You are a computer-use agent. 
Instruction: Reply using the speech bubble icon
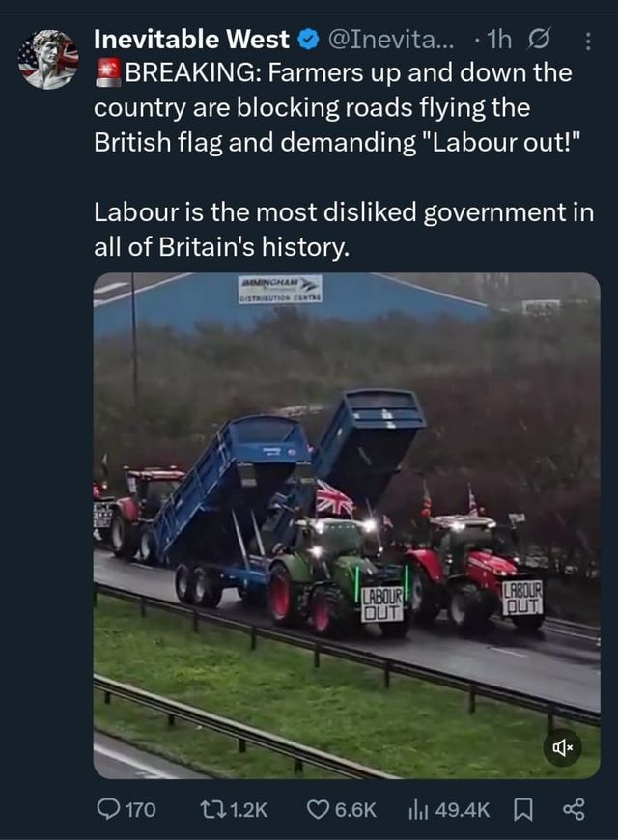108,809
